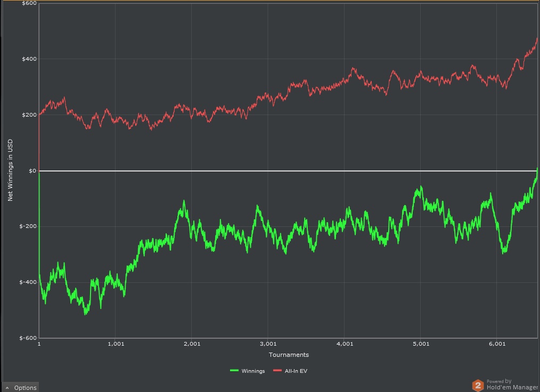Image resolution: width=540 pixels, height=392 pixels.
Task: Click the 4,001 x-axis tick label
Action: [x=345, y=344]
